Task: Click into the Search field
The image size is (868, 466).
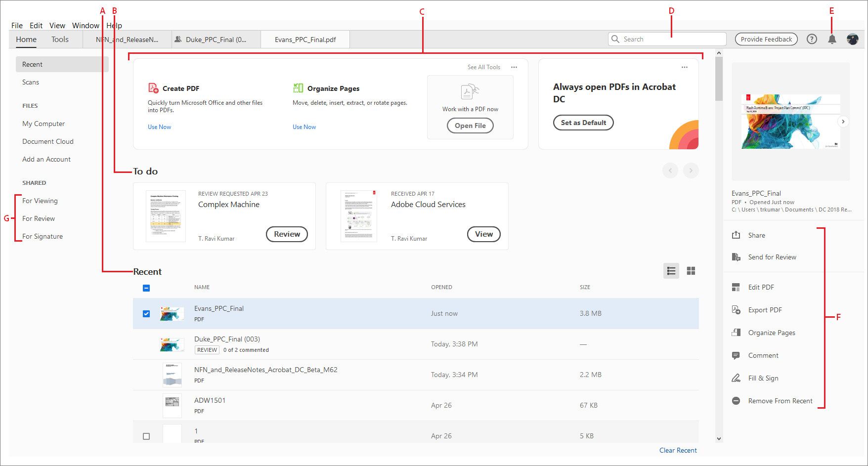Action: click(x=667, y=39)
